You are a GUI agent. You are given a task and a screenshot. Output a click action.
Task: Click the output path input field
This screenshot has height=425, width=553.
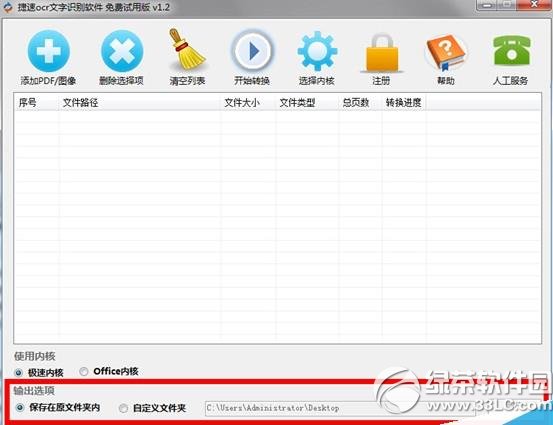pyautogui.click(x=340, y=408)
